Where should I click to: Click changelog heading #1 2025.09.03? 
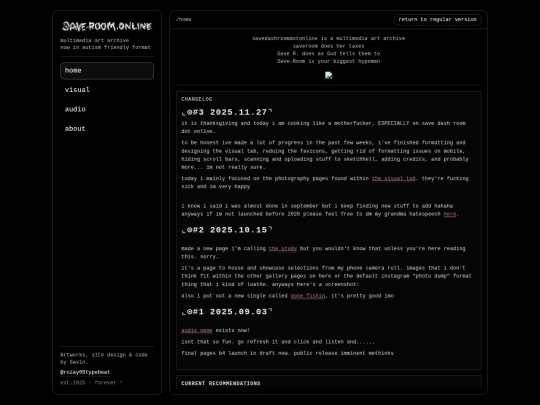[227, 312]
